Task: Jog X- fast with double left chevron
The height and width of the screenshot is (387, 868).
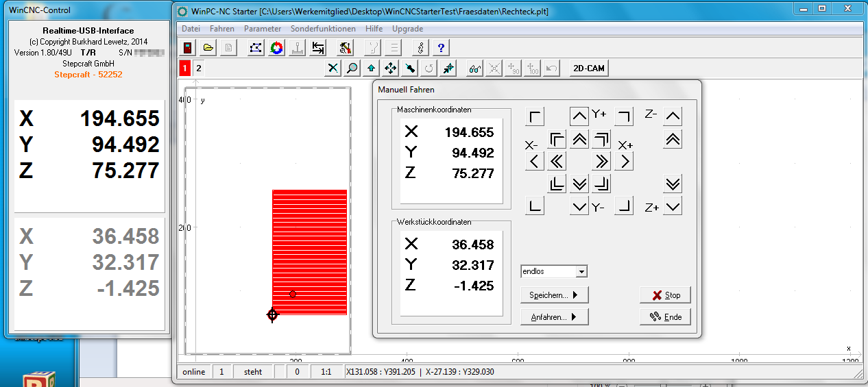Action: point(557,162)
